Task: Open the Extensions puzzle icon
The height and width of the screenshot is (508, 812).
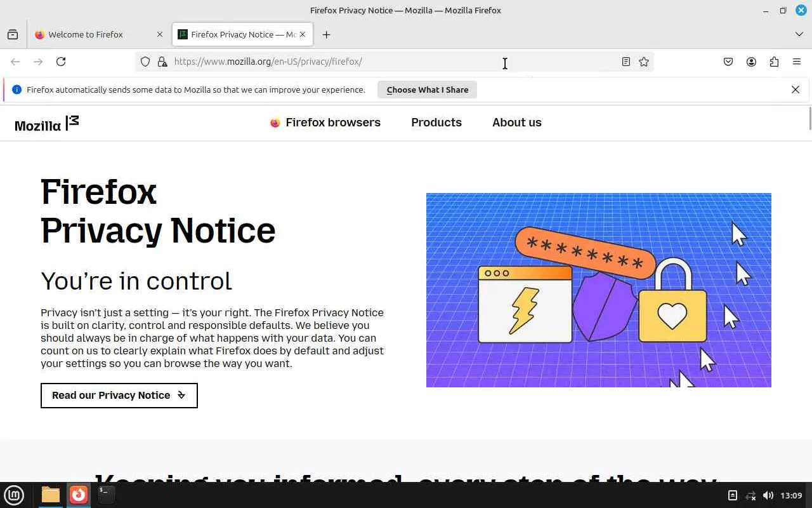Action: (x=774, y=62)
